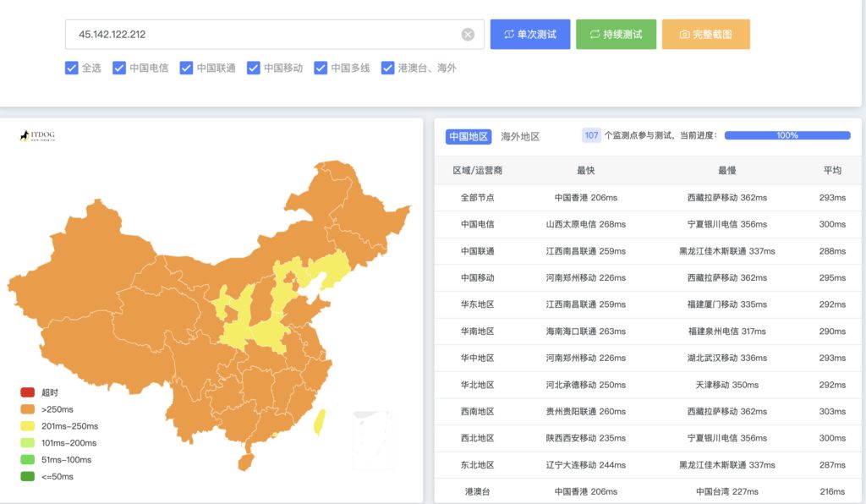Image resolution: width=866 pixels, height=504 pixels.
Task: Click the 最快 column header
Action: click(585, 171)
